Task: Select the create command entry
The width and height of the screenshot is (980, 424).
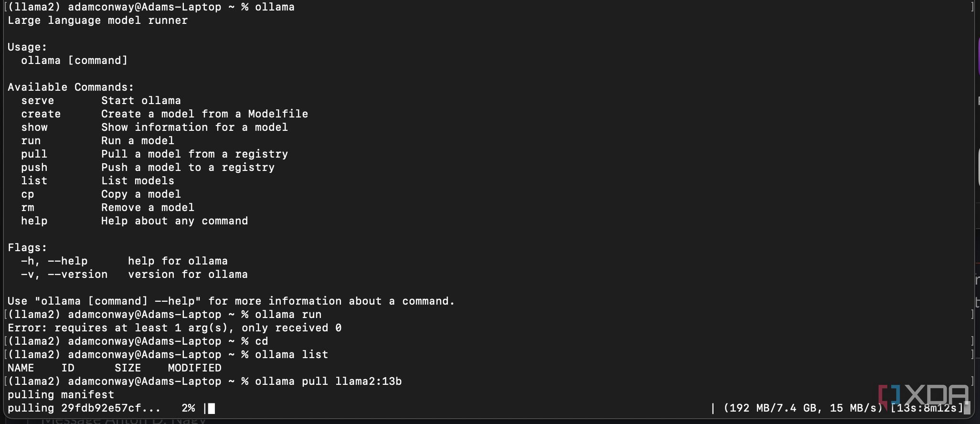Action: click(41, 114)
